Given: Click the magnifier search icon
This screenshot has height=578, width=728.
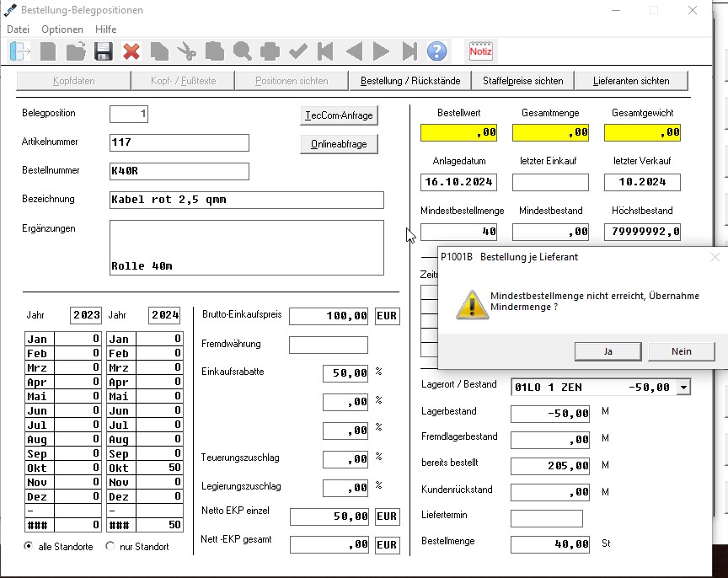Looking at the screenshot, I should tap(243, 51).
